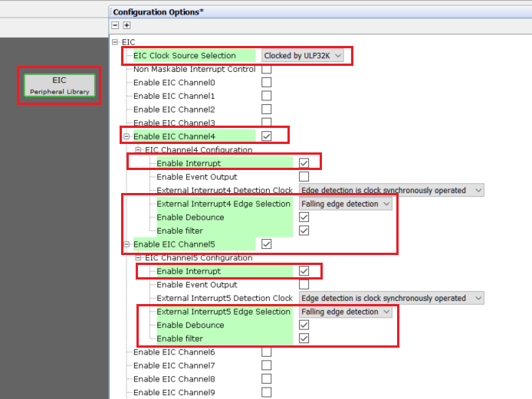
Task: Collapse EIC Channel4 Configuration node
Action: (139, 150)
